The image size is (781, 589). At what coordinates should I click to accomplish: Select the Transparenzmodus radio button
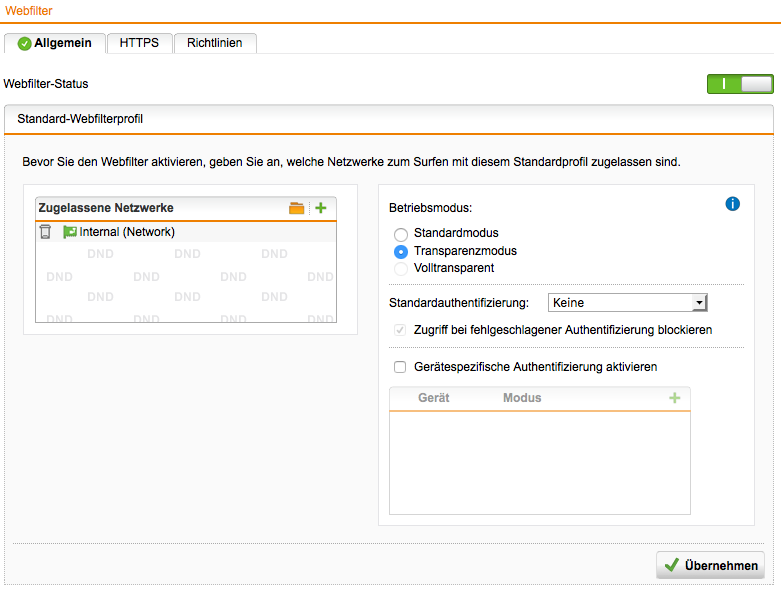[401, 251]
